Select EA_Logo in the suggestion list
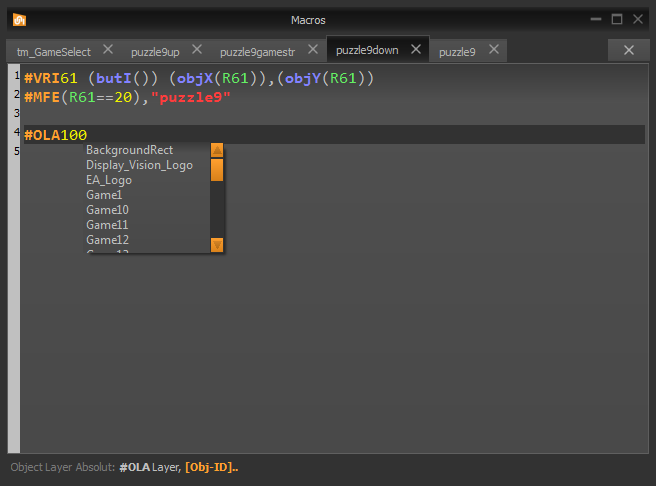This screenshot has width=656, height=486. click(108, 180)
